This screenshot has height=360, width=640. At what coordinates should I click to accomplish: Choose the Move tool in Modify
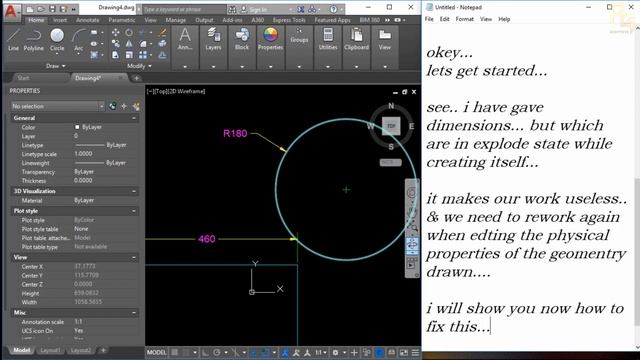click(116, 33)
